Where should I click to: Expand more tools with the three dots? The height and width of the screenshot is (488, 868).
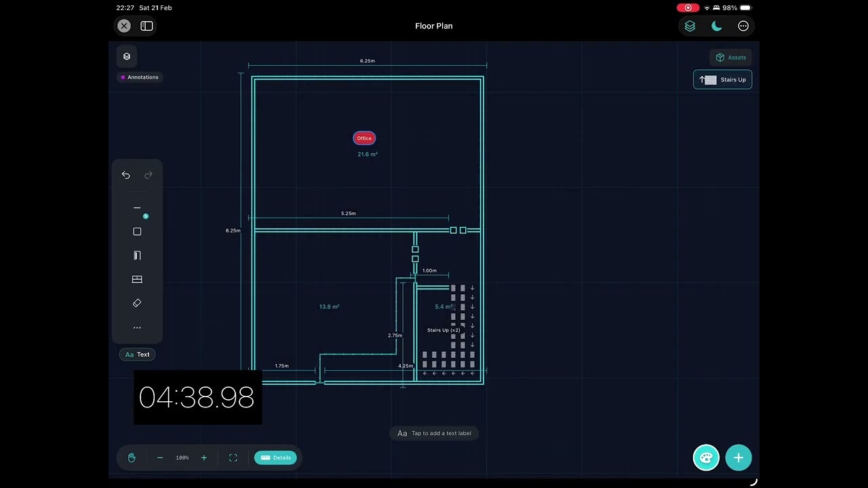pos(137,327)
